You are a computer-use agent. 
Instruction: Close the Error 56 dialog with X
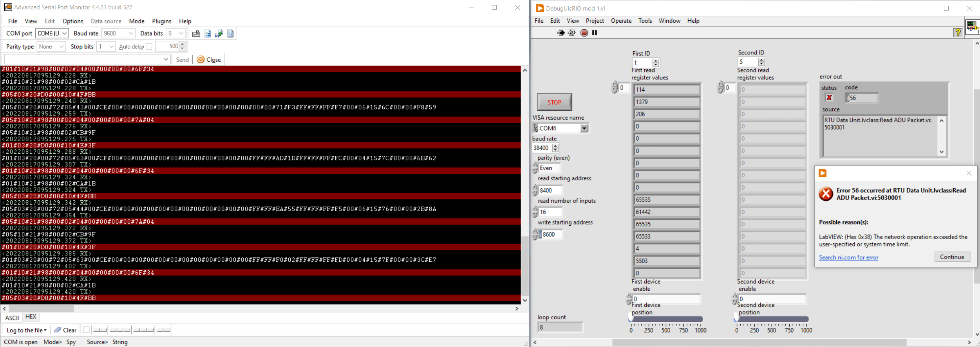[x=969, y=173]
